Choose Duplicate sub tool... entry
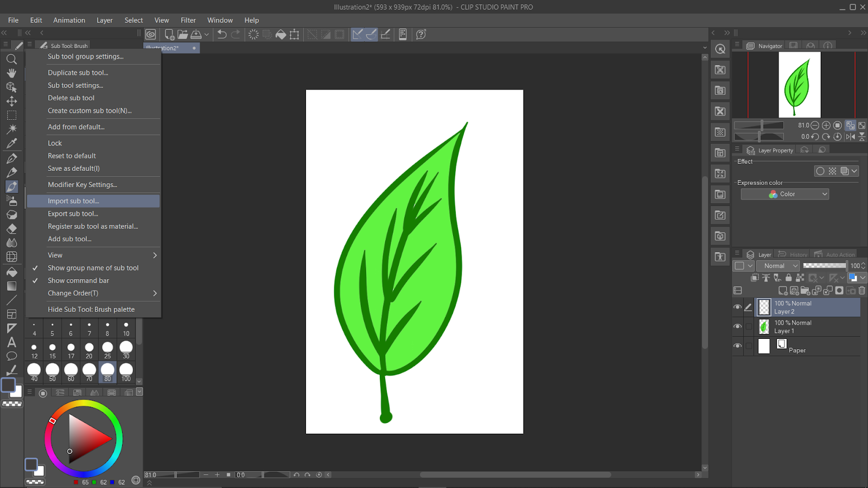 coord(93,73)
